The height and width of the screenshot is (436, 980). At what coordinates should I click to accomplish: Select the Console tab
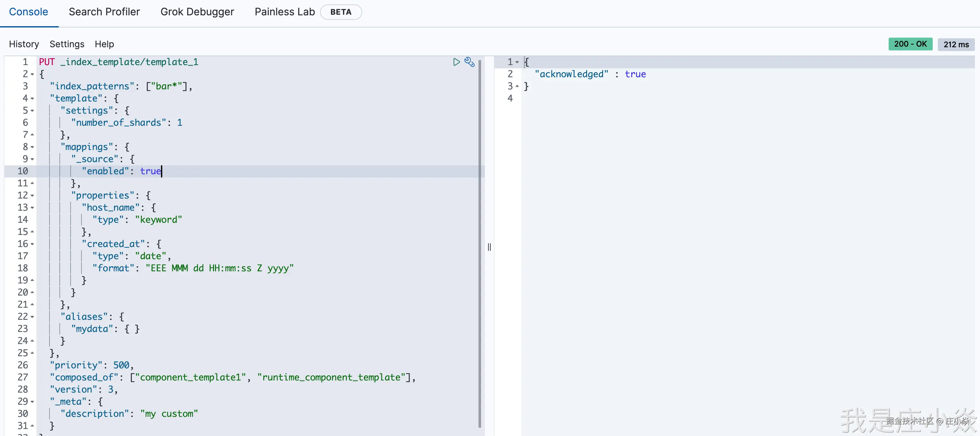pyautogui.click(x=28, y=12)
